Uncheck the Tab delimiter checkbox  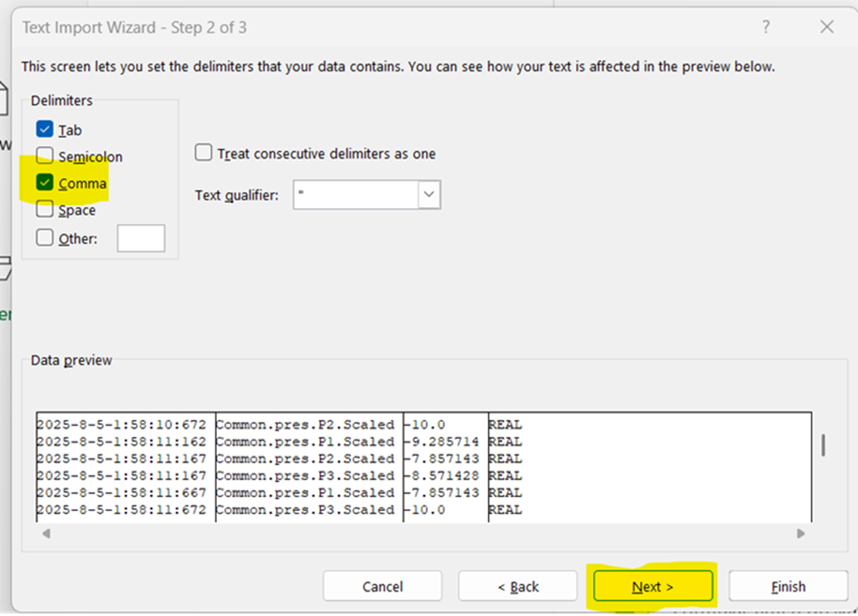pyautogui.click(x=45, y=129)
